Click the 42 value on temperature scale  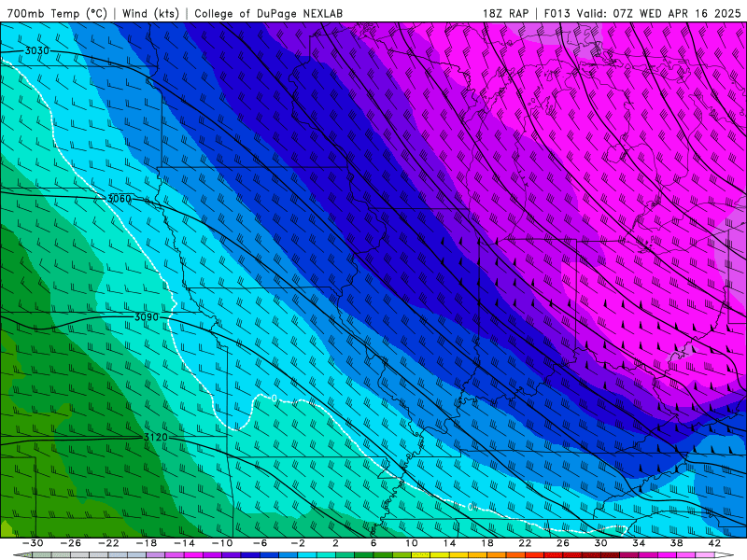(x=714, y=543)
